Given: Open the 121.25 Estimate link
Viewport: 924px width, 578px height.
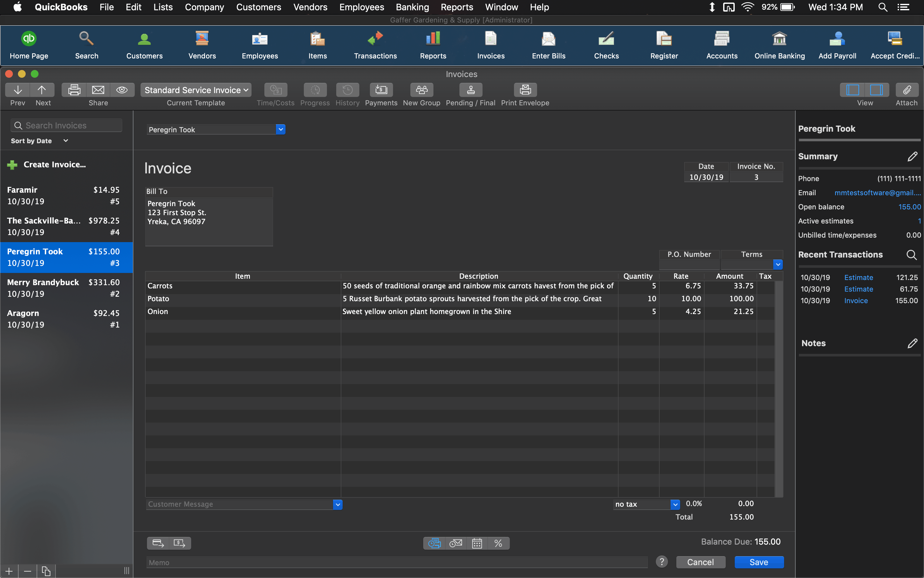Looking at the screenshot, I should 859,277.
